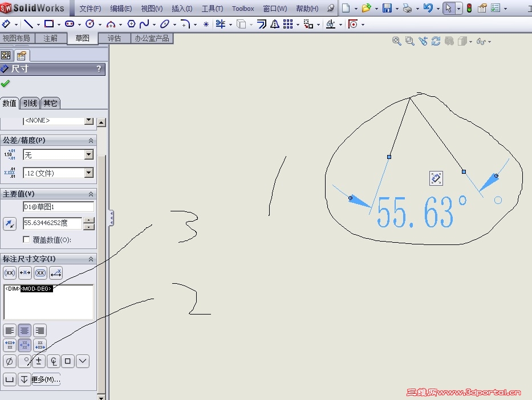The width and height of the screenshot is (532, 400).
Task: Click the Undo icon
Action: [428, 8]
